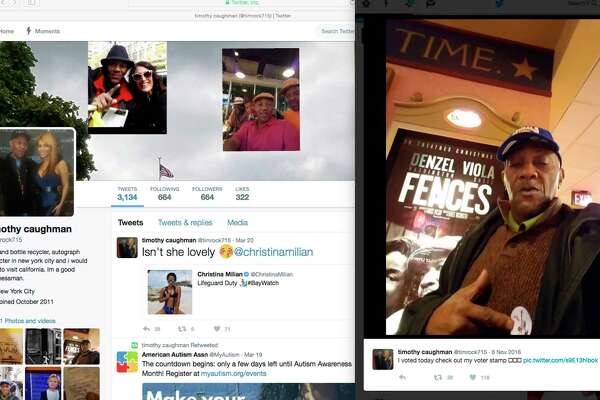Switch to the Tweets tab
600x400 pixels.
tap(130, 222)
